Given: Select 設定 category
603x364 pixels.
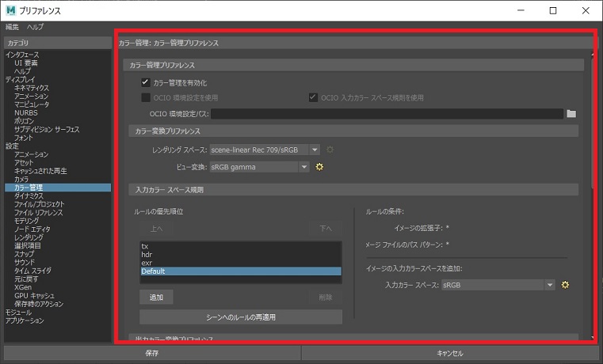Looking at the screenshot, I should 12,146.
